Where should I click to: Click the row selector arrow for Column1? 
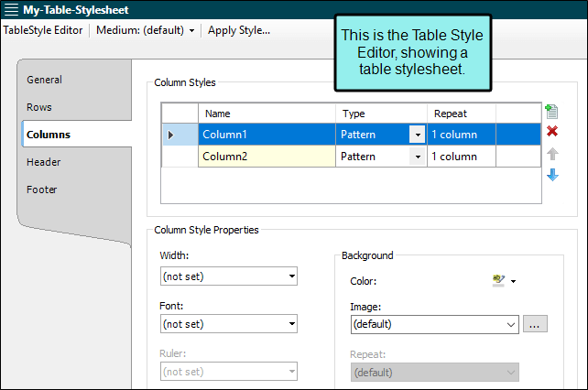point(171,135)
